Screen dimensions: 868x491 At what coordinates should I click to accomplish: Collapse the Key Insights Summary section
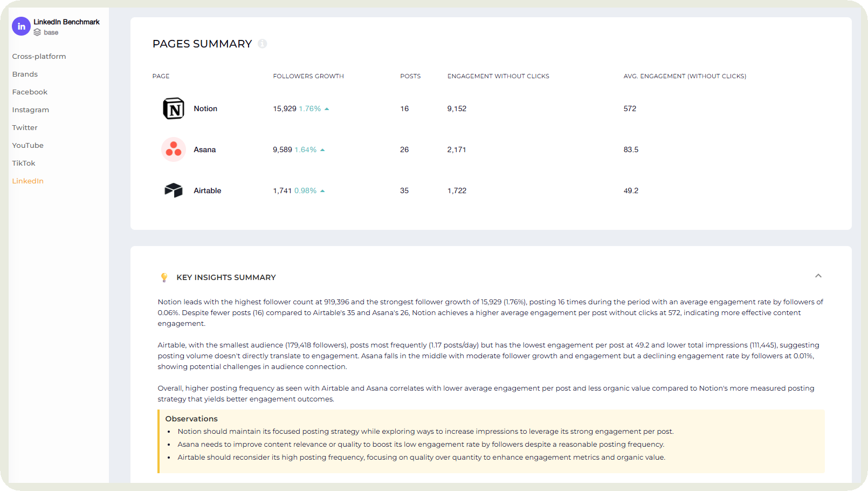tap(818, 276)
